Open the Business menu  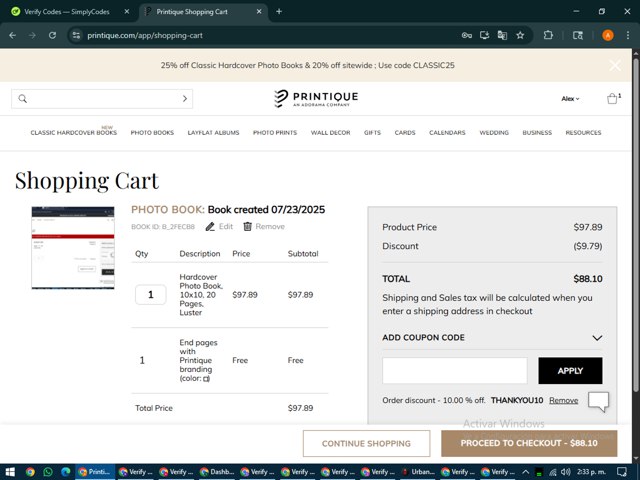click(537, 133)
